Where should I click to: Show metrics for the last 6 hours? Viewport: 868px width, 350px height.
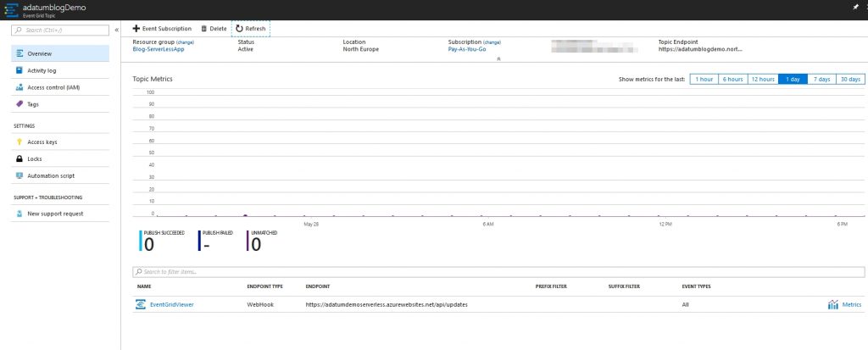coord(733,79)
